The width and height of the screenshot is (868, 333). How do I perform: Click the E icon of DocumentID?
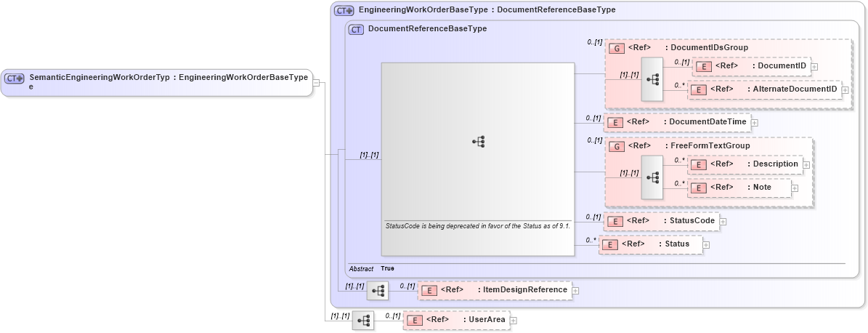[704, 66]
